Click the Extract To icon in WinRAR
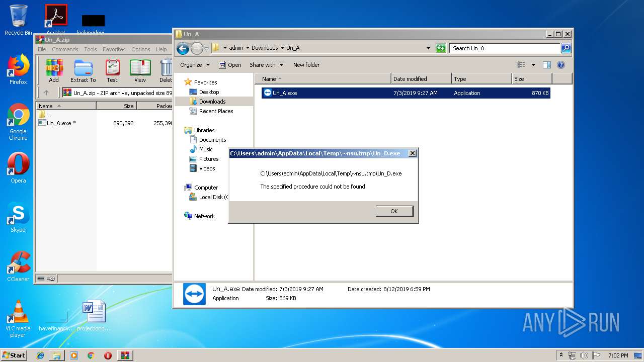The image size is (644, 362). click(83, 71)
